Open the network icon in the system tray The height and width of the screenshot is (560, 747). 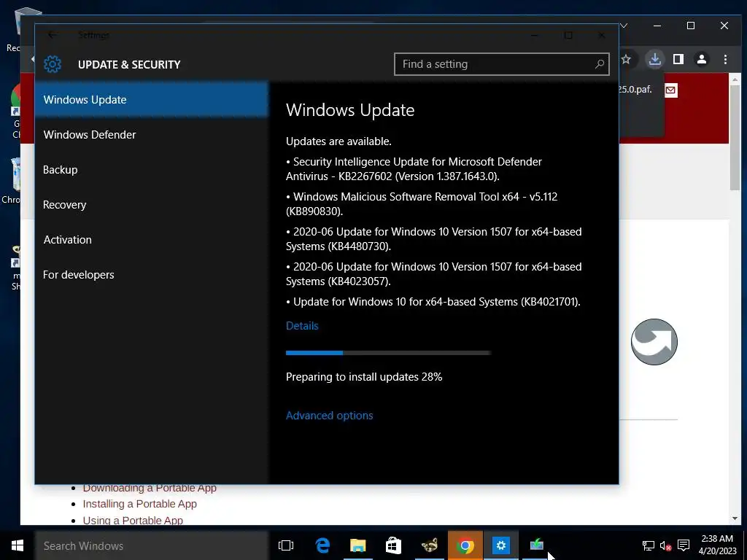tap(648, 545)
